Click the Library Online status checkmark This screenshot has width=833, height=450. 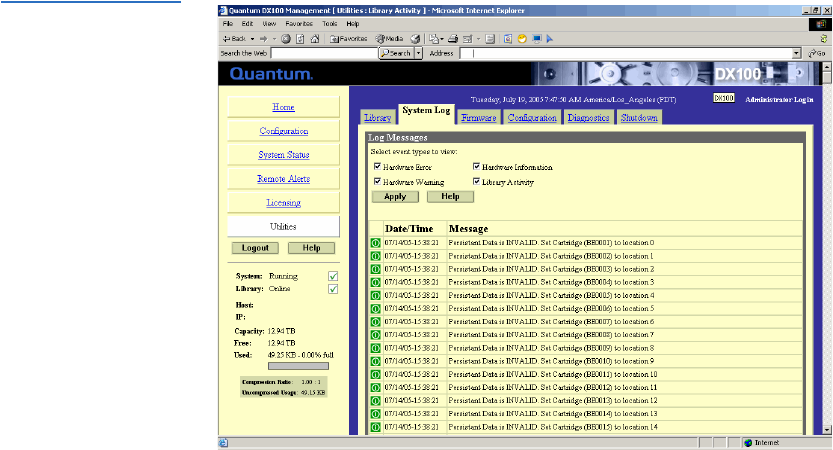(333, 289)
